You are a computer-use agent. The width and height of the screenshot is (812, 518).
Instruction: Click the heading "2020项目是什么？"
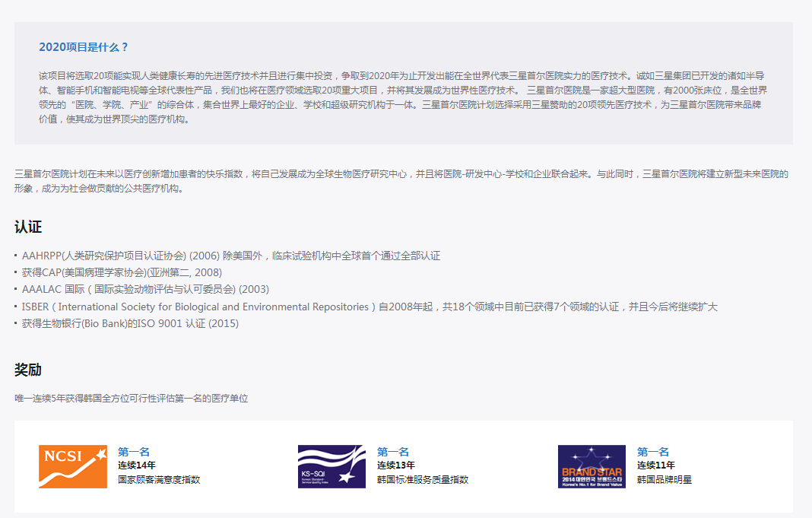(x=84, y=47)
